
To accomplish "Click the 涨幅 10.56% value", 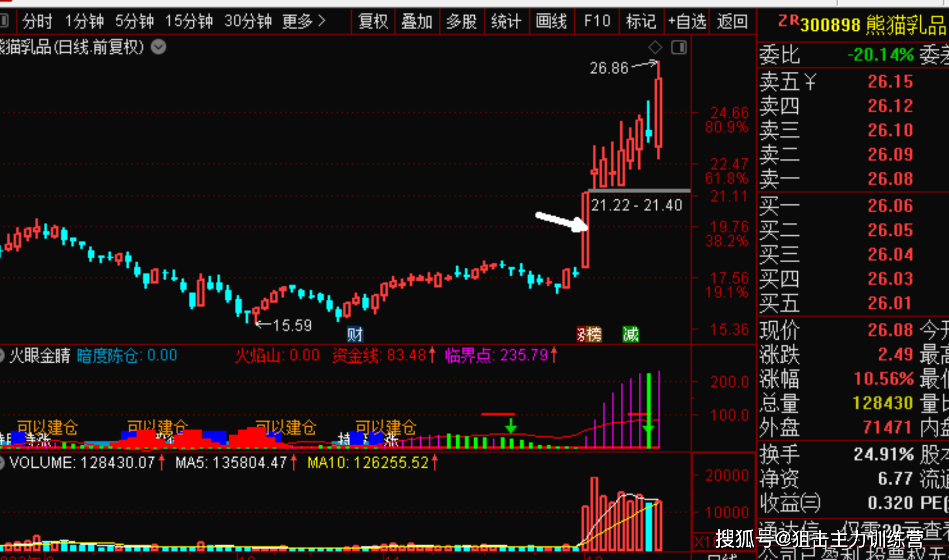I will pyautogui.click(x=883, y=379).
